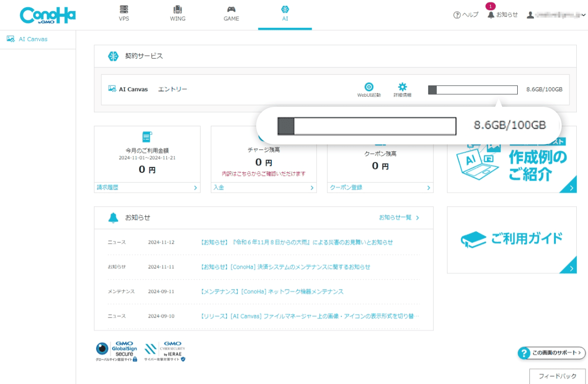Open お知らせ一覧 link
588x384 pixels.
(x=395, y=218)
